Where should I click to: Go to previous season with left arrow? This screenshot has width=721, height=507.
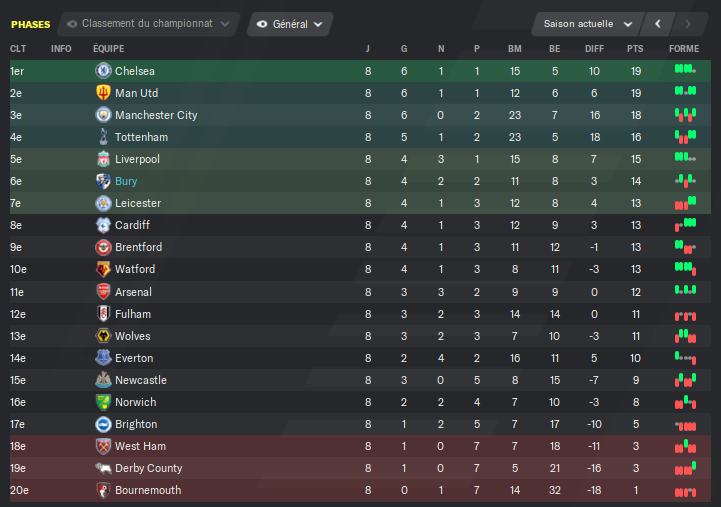click(658, 24)
